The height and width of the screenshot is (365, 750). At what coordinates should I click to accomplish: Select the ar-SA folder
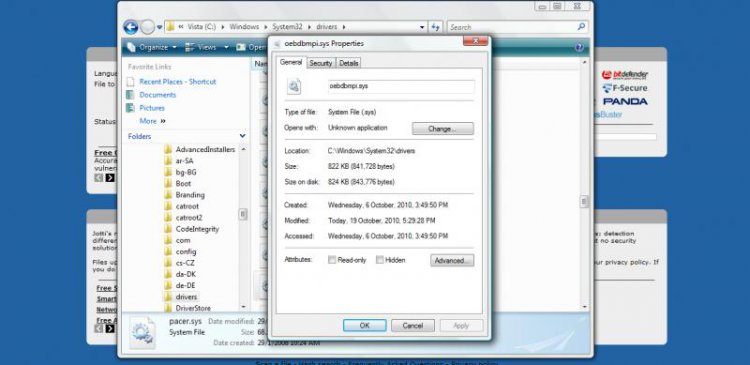coord(185,161)
